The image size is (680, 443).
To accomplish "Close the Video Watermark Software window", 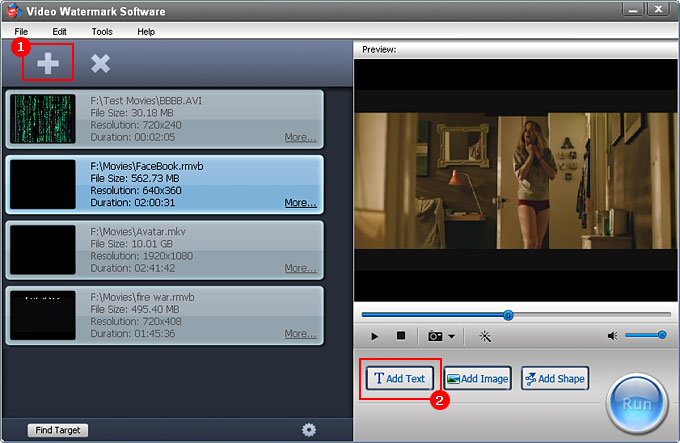I will coord(658,9).
